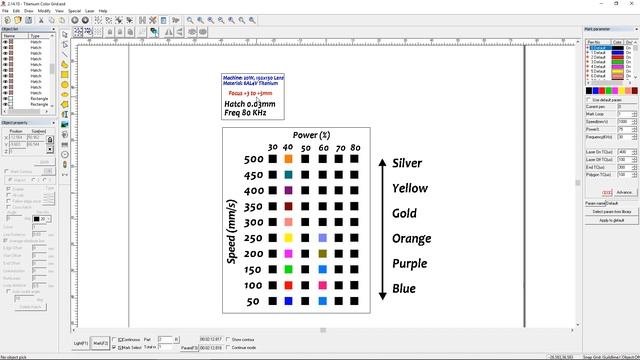Click the Mark Loop spinner arrows

pos(634,114)
